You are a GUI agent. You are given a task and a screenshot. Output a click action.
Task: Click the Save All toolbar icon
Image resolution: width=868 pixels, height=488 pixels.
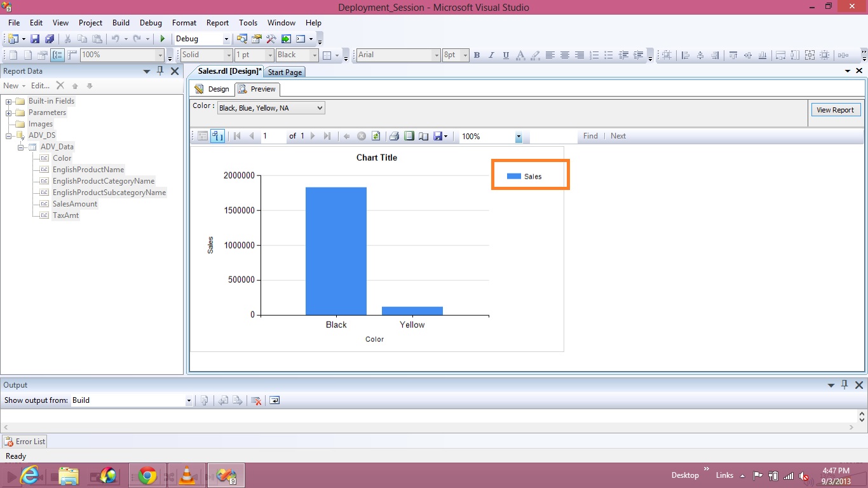[x=49, y=39]
